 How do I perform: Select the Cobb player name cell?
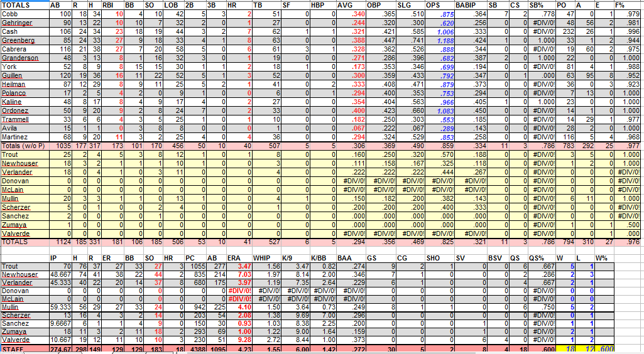point(25,14)
